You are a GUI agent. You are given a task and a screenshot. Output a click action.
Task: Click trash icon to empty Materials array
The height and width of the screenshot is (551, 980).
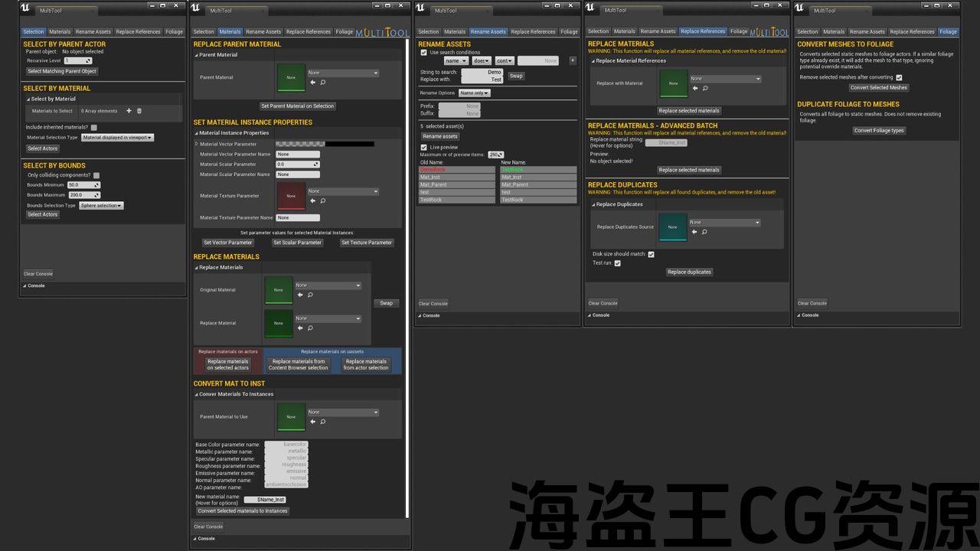139,111
